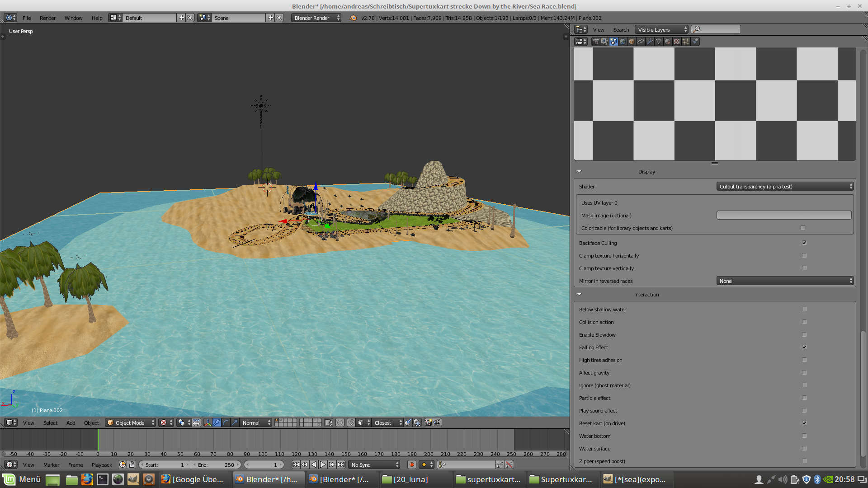868x488 pixels.
Task: Open the World properties globe tab
Action: tap(623, 42)
